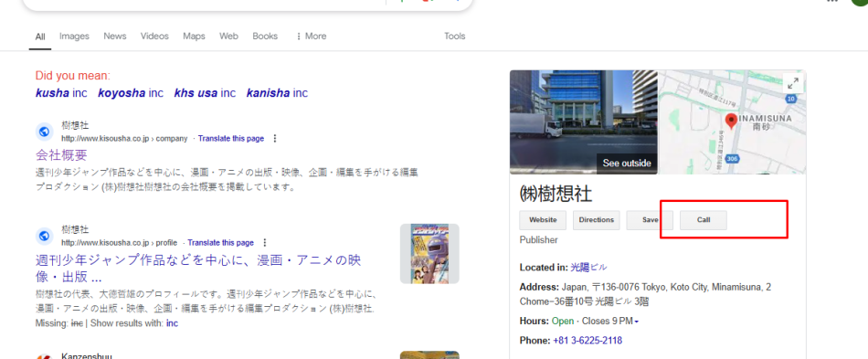868x359 pixels.
Task: Open the 週刊少年ジャンプ profile result title
Action: [x=198, y=268]
